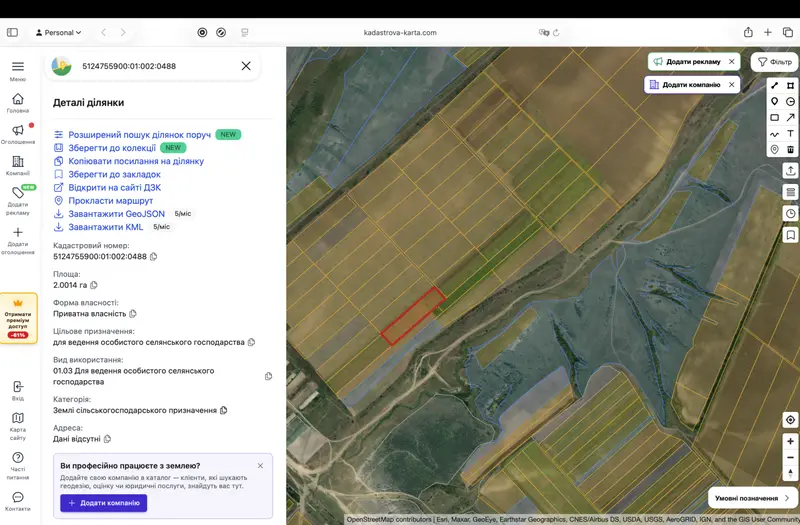The image size is (800, 525).
Task: Zoom in with the plus control
Action: pyautogui.click(x=790, y=441)
